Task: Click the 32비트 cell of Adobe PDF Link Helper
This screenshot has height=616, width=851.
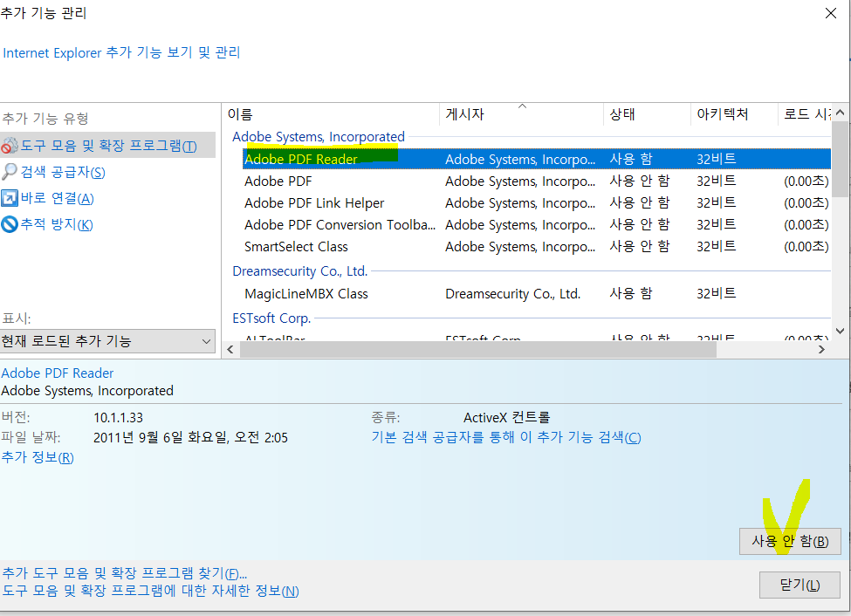Action: tap(717, 203)
